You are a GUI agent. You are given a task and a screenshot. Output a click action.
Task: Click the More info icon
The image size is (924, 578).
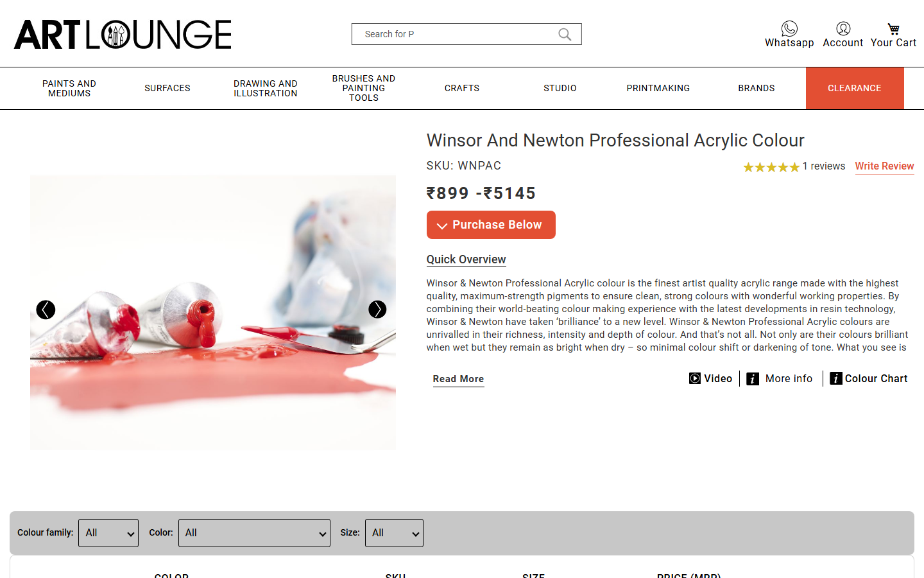[753, 379]
